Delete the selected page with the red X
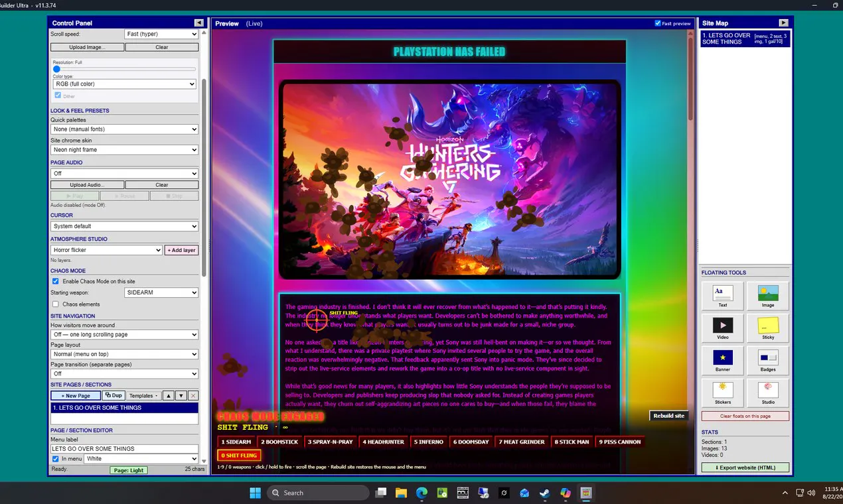843x504 pixels. (193, 395)
